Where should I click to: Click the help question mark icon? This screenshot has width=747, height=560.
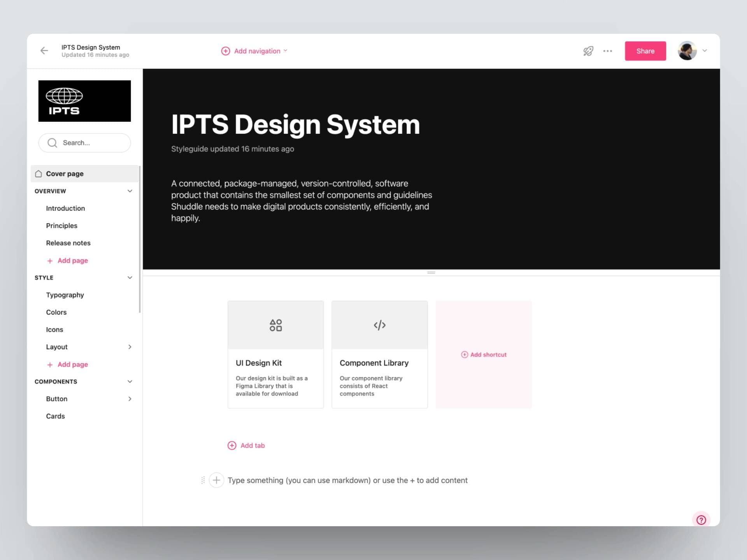tap(701, 520)
